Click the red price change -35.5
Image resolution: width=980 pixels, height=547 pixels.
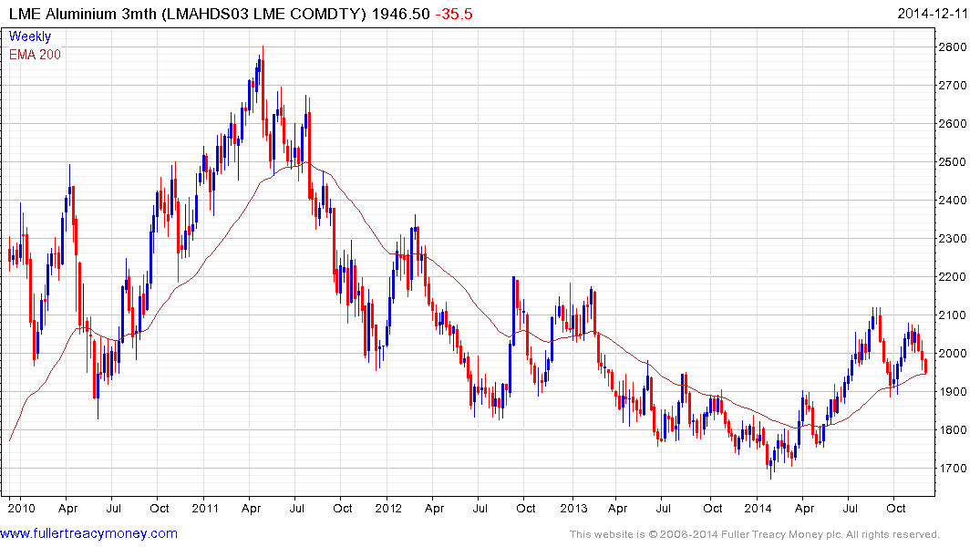click(x=454, y=14)
